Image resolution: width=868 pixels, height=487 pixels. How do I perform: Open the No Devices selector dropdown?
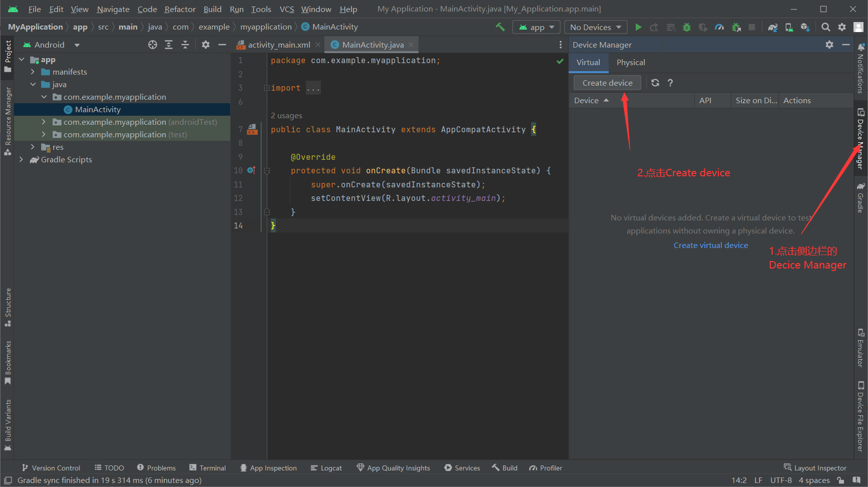point(596,27)
